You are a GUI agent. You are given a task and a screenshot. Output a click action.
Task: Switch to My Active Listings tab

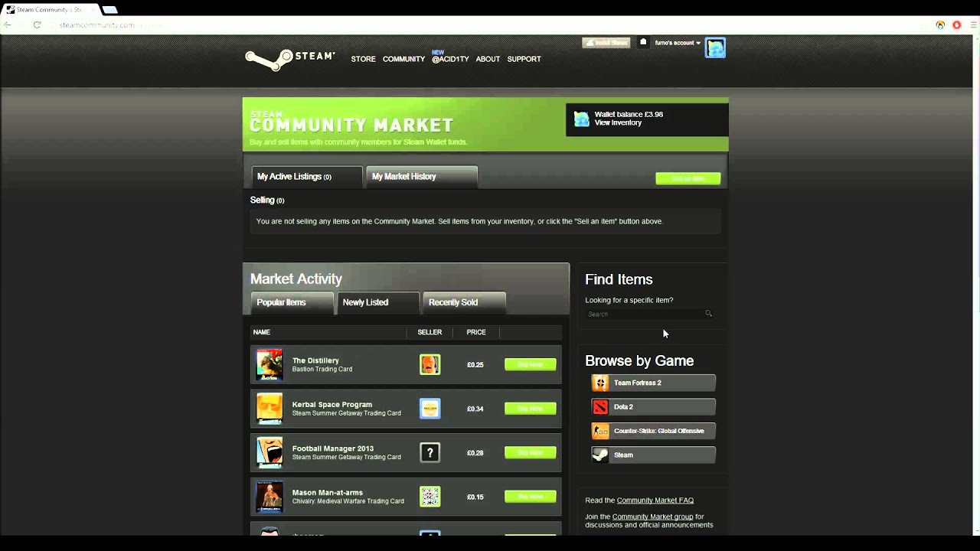coord(306,177)
